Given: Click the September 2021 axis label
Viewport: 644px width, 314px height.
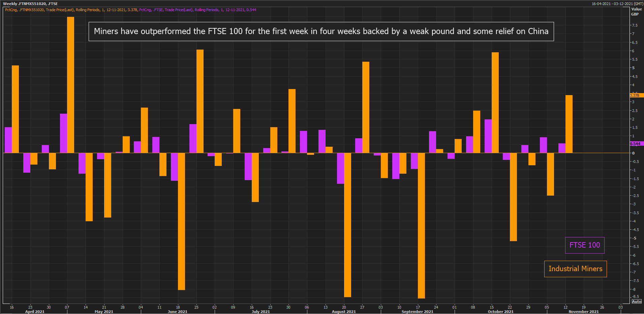Looking at the screenshot, I should coord(417,312).
